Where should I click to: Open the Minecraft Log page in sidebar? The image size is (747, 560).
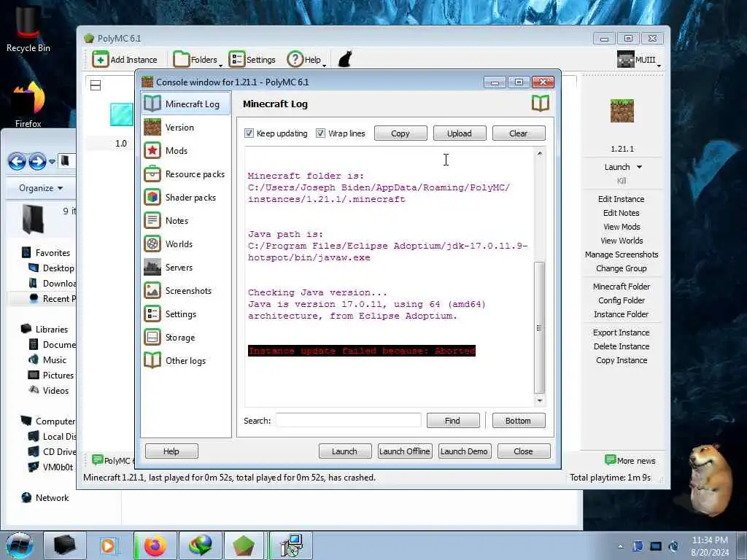(186, 104)
